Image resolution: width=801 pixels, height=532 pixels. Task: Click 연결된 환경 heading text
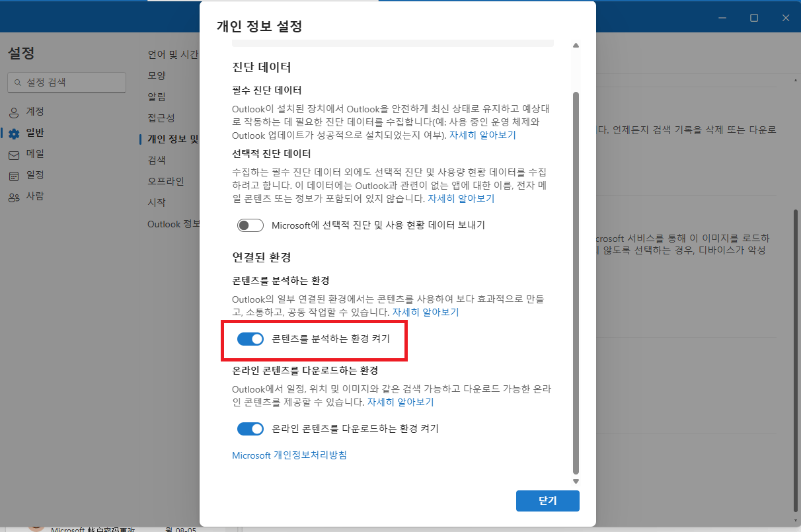click(262, 257)
